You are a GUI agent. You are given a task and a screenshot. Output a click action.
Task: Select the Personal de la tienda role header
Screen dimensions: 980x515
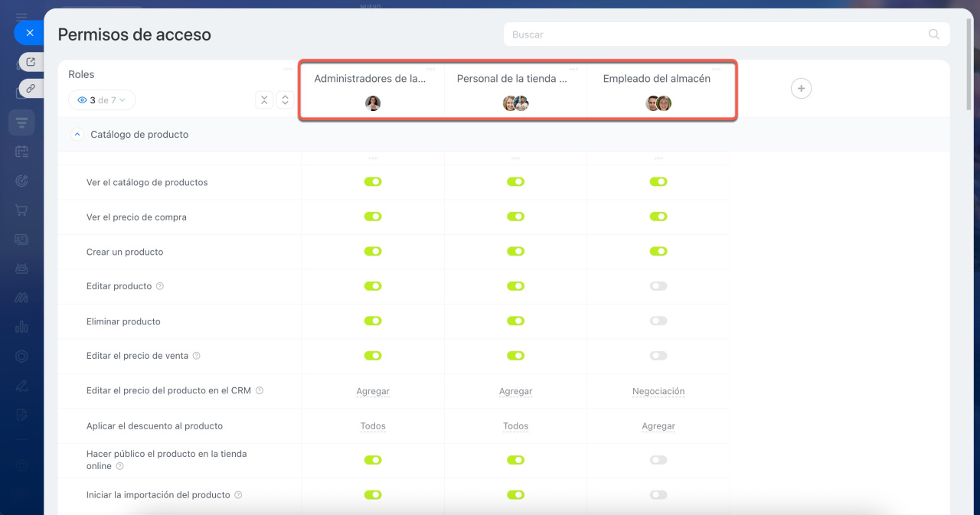point(512,79)
